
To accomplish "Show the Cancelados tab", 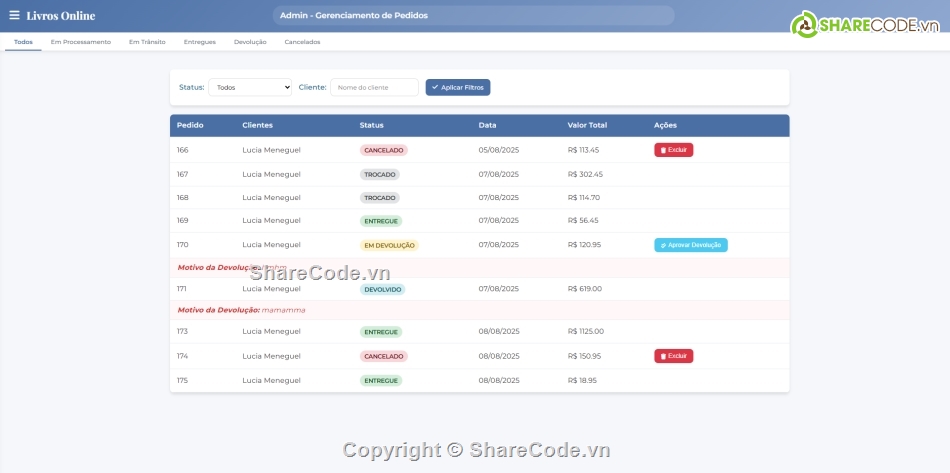I will 302,42.
